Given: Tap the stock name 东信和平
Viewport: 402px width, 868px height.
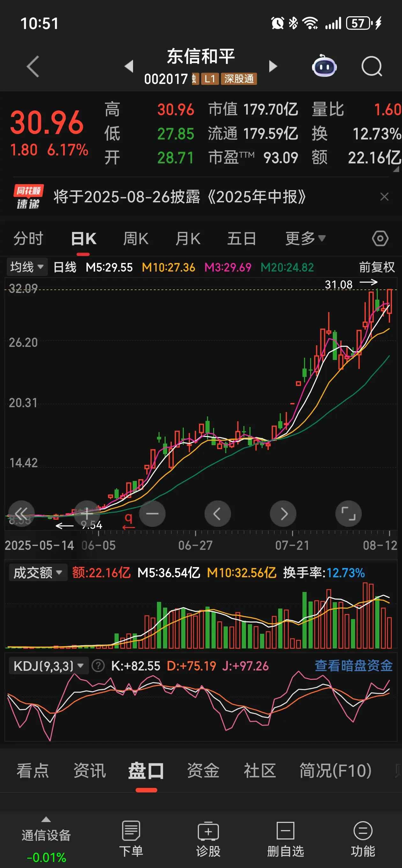Looking at the screenshot, I should click(201, 56).
